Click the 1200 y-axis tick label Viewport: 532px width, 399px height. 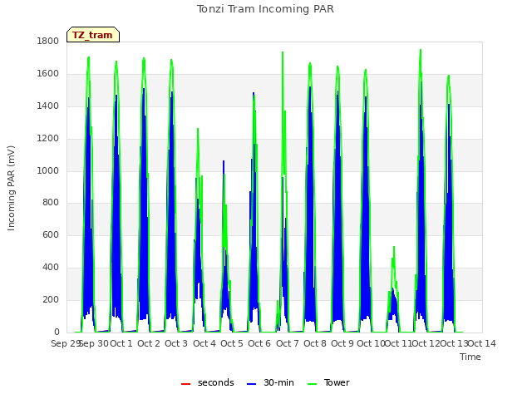48,139
